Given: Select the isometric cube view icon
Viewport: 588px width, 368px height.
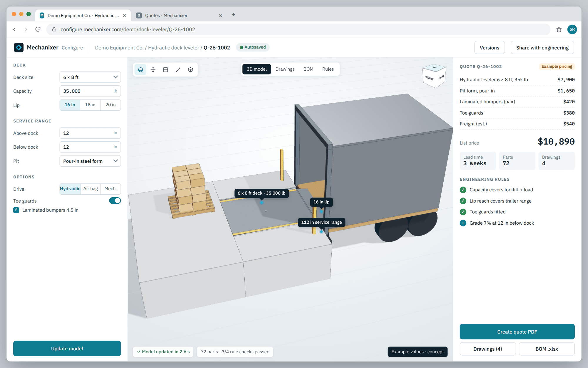Looking at the screenshot, I should (x=191, y=69).
